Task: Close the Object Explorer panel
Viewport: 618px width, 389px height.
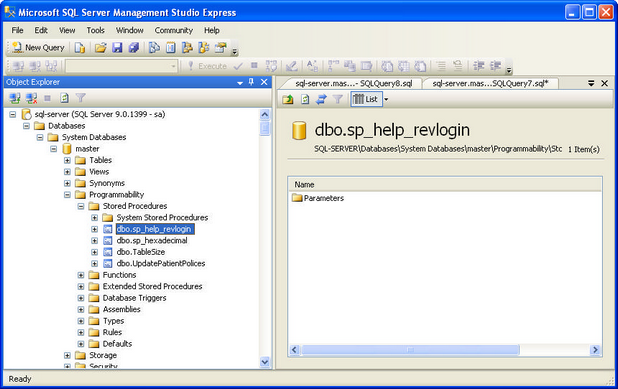Action: pos(264,82)
